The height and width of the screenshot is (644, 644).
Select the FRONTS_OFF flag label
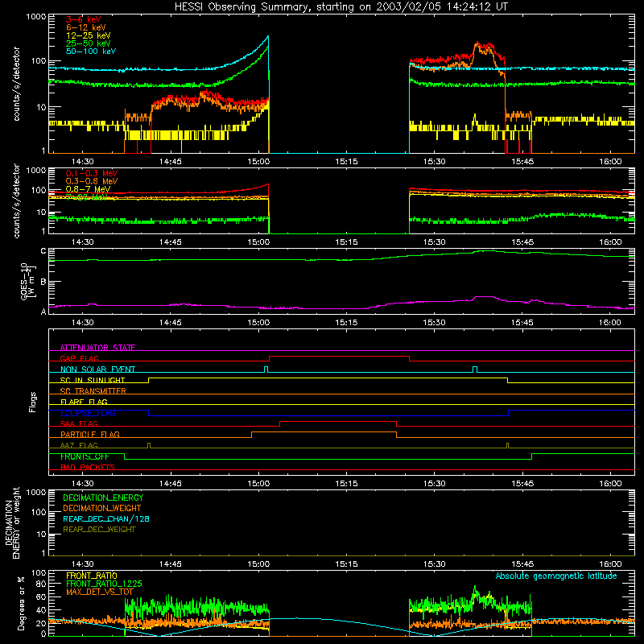tap(85, 456)
